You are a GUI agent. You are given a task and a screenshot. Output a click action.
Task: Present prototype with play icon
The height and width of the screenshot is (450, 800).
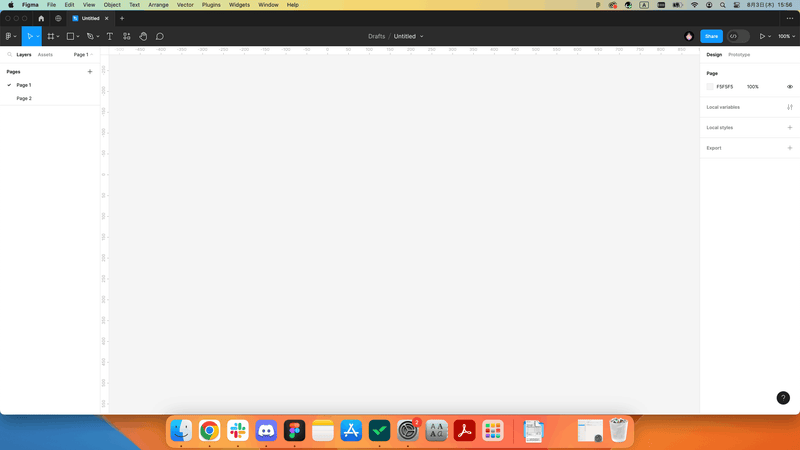(762, 36)
